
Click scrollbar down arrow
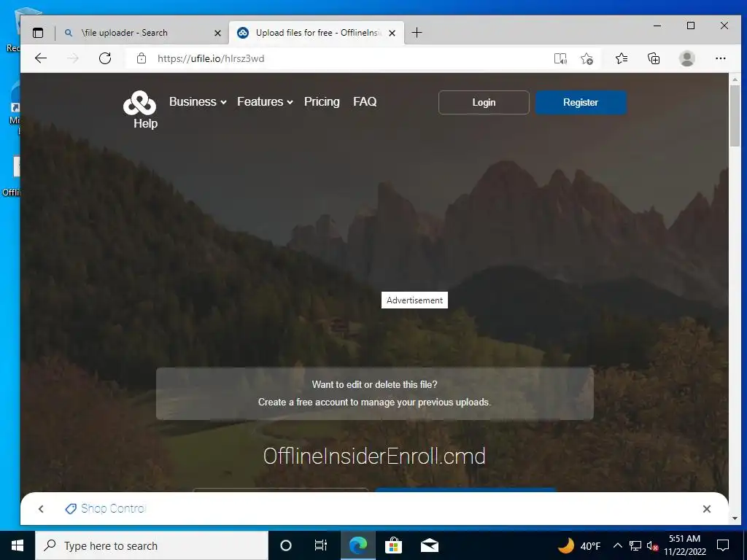[735, 518]
